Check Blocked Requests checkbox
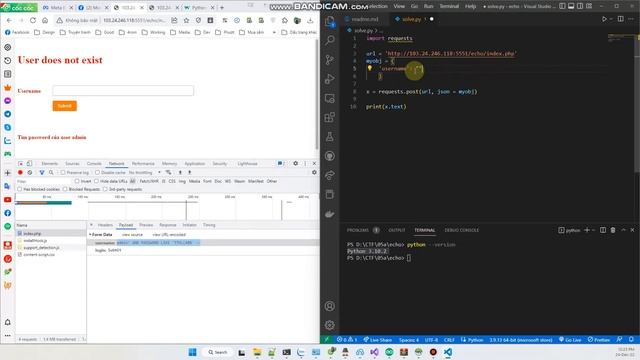 pos(65,189)
